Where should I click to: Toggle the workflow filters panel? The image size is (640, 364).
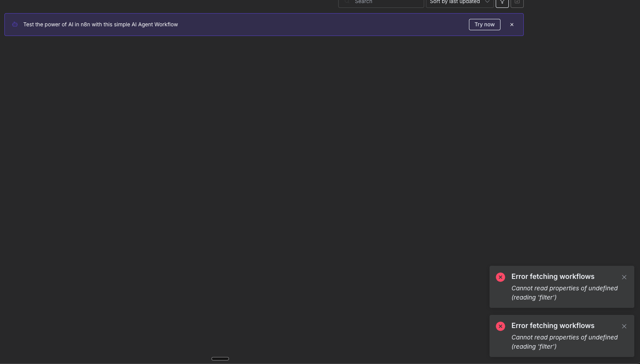pyautogui.click(x=502, y=3)
